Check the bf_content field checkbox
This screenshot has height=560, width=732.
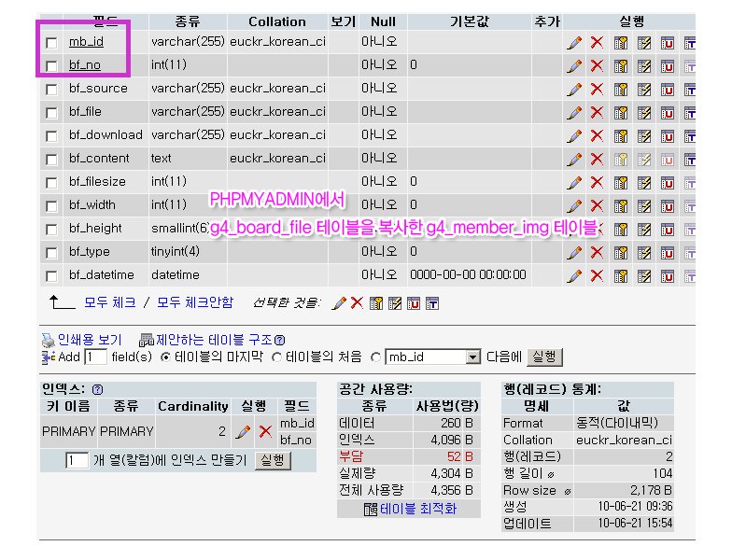(x=51, y=159)
